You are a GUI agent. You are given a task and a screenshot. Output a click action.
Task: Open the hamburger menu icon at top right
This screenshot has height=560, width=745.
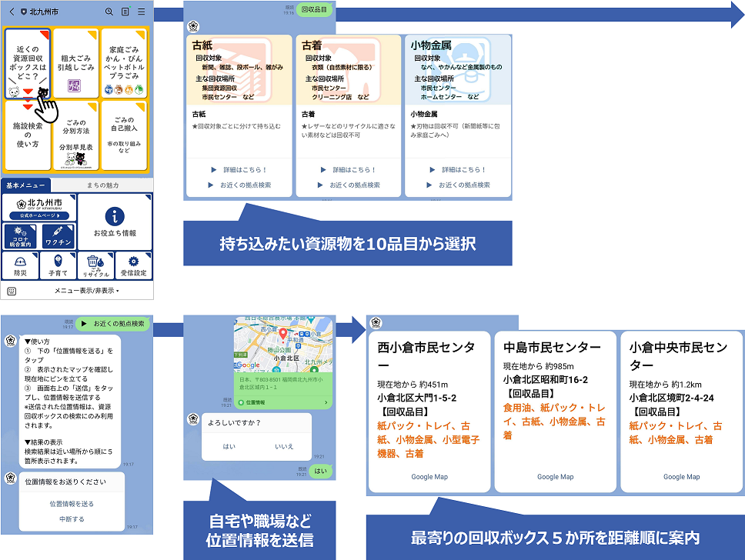142,12
